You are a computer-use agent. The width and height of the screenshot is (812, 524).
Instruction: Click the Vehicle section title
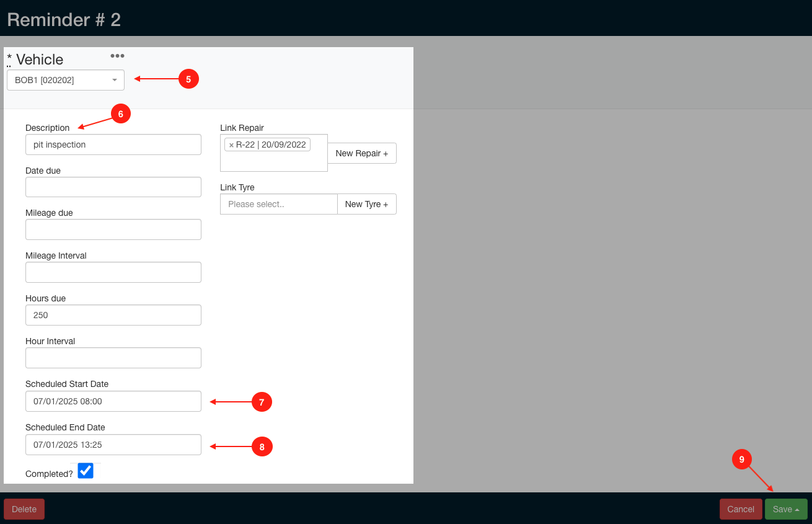click(x=40, y=60)
